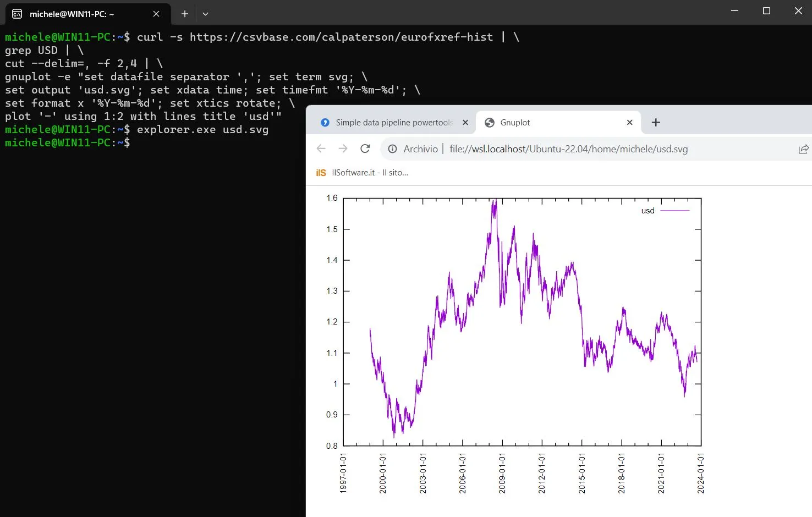
Task: Click the ilS favicon of the IISoftware.it bookmark
Action: click(x=321, y=172)
